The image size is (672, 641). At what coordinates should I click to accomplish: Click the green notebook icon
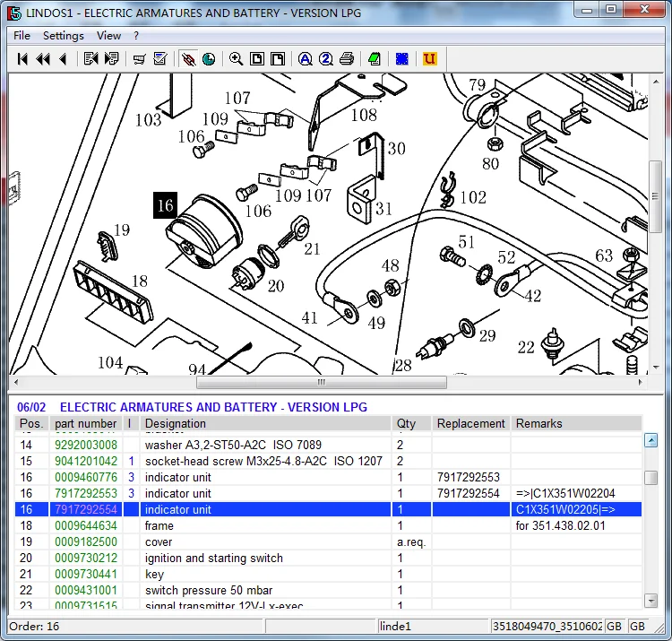click(x=374, y=59)
